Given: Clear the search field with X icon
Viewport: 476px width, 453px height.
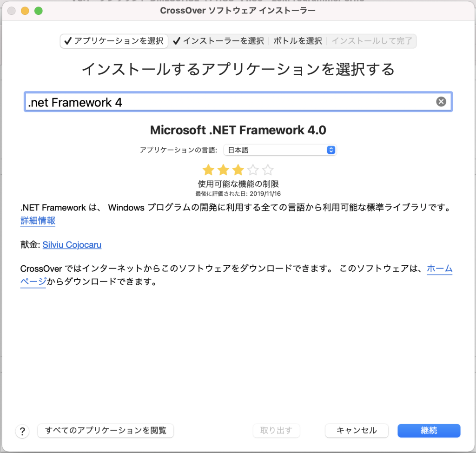Looking at the screenshot, I should pos(441,102).
